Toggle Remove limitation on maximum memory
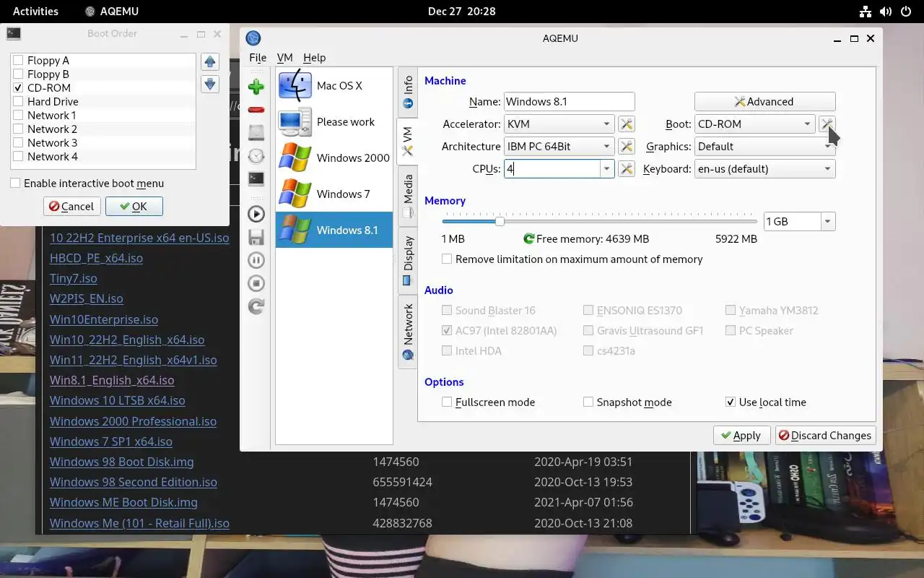924x578 pixels. point(447,259)
